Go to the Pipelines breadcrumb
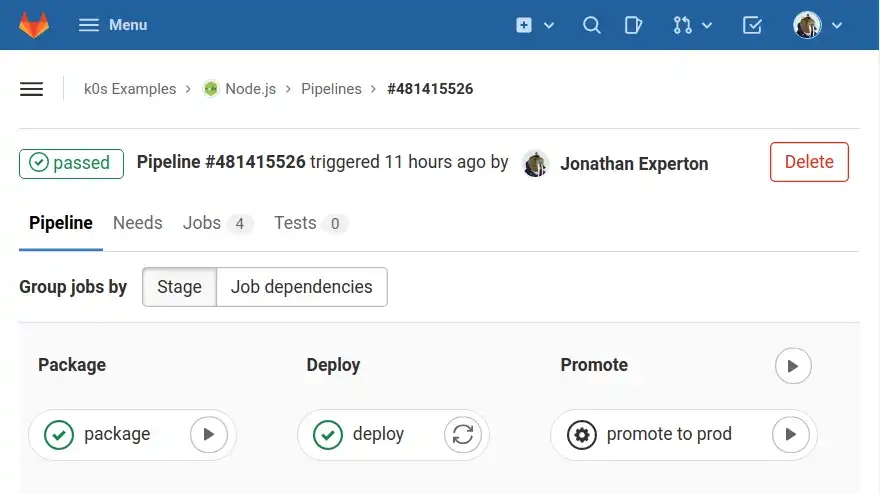 pyautogui.click(x=331, y=89)
